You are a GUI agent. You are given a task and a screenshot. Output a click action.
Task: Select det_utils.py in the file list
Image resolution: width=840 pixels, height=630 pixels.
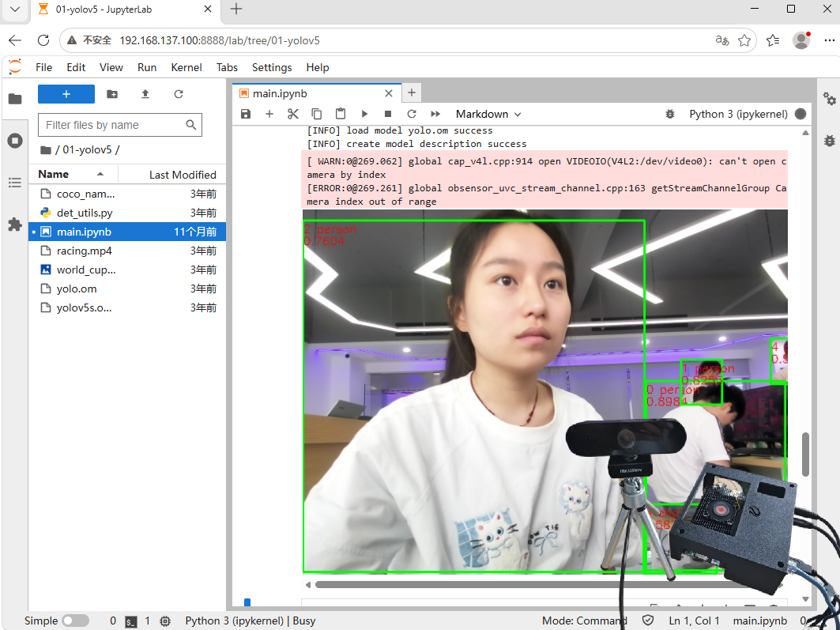coord(127,213)
